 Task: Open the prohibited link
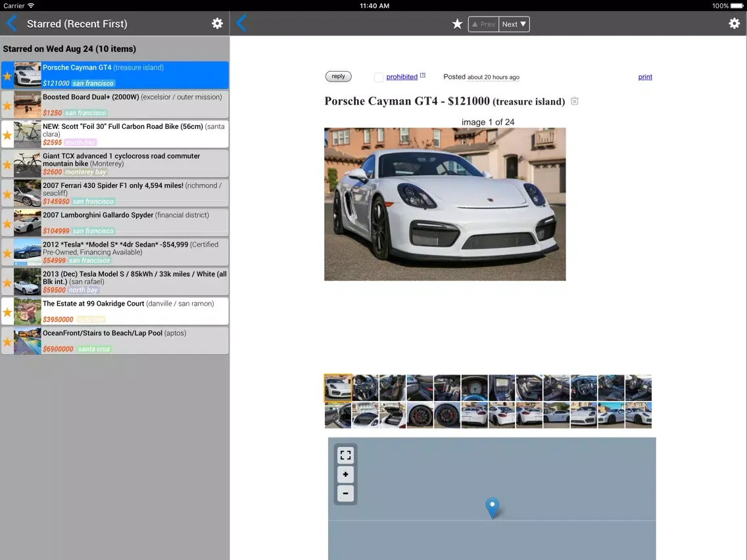402,77
